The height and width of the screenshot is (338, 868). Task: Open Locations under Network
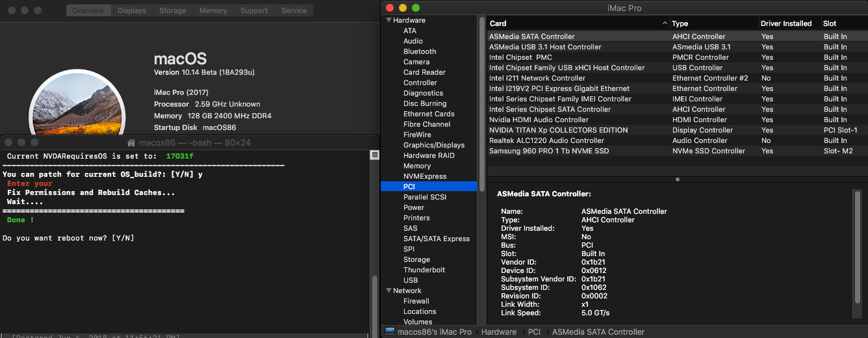click(x=420, y=311)
